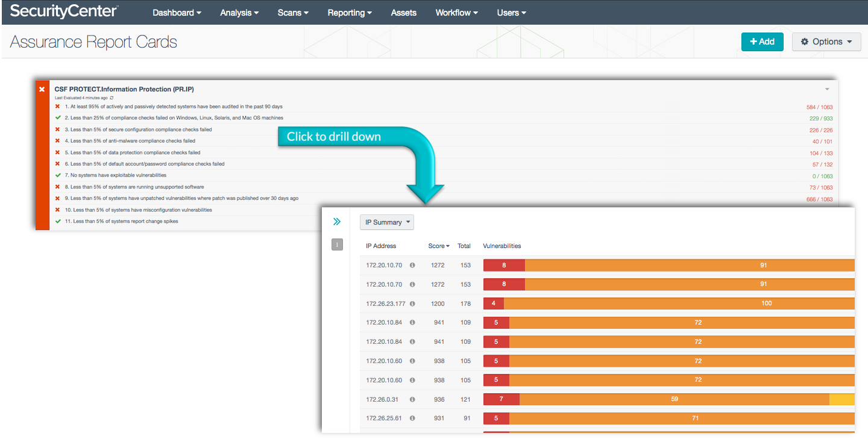Click the red X icon on statement 10

58,210
